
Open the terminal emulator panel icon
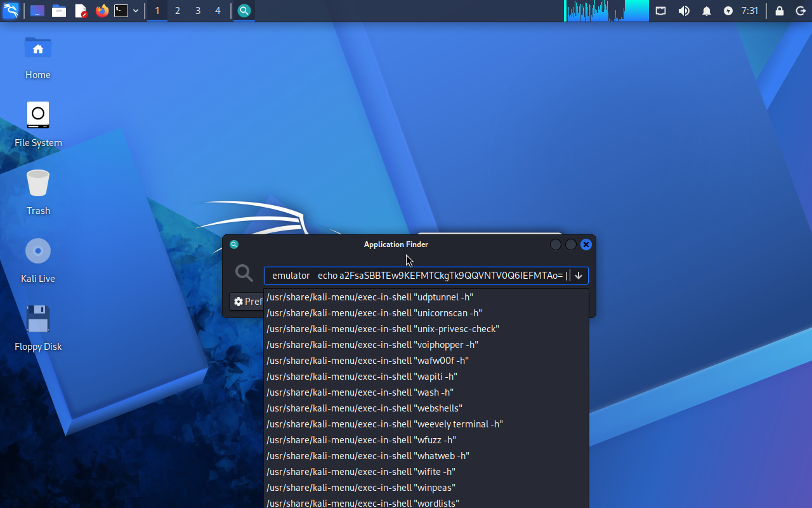pos(121,11)
